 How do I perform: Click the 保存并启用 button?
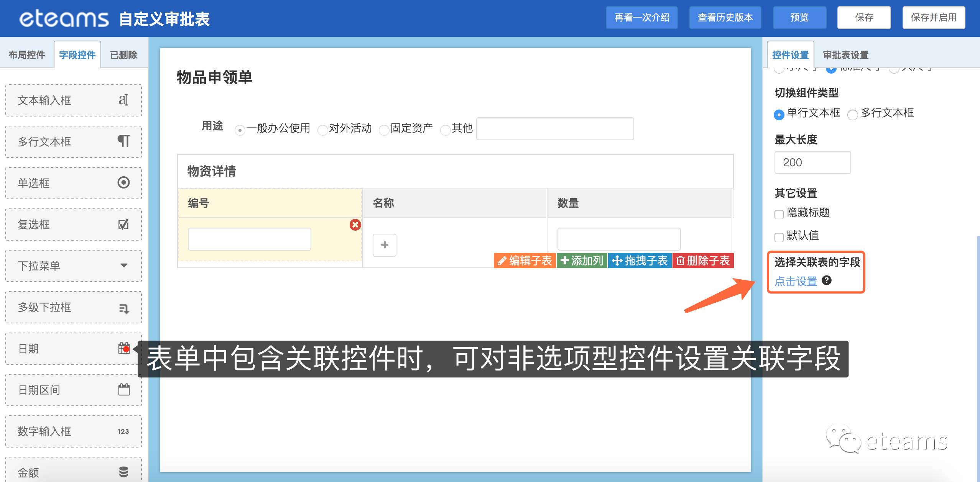(933, 18)
